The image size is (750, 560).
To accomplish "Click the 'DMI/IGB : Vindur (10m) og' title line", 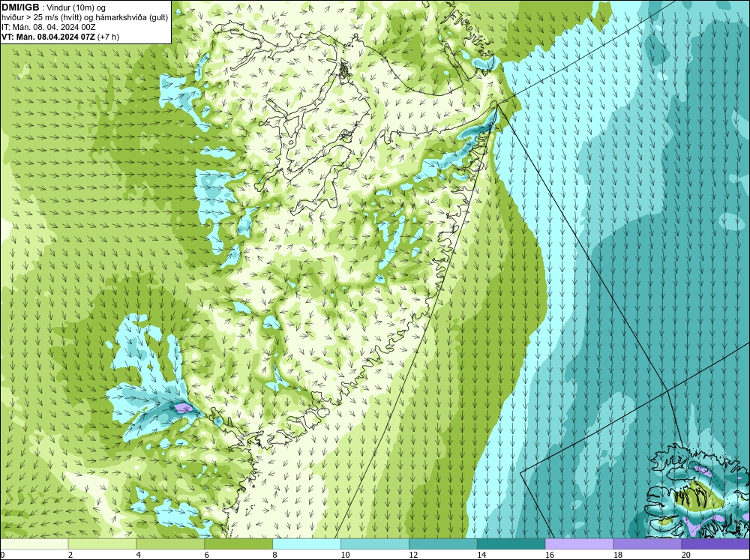I will pos(54,7).
